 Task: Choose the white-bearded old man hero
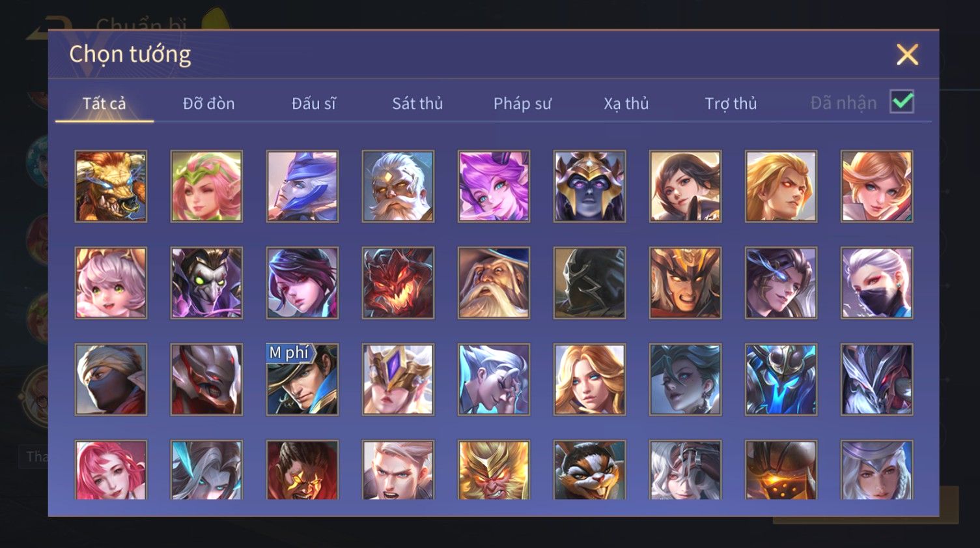(x=398, y=186)
